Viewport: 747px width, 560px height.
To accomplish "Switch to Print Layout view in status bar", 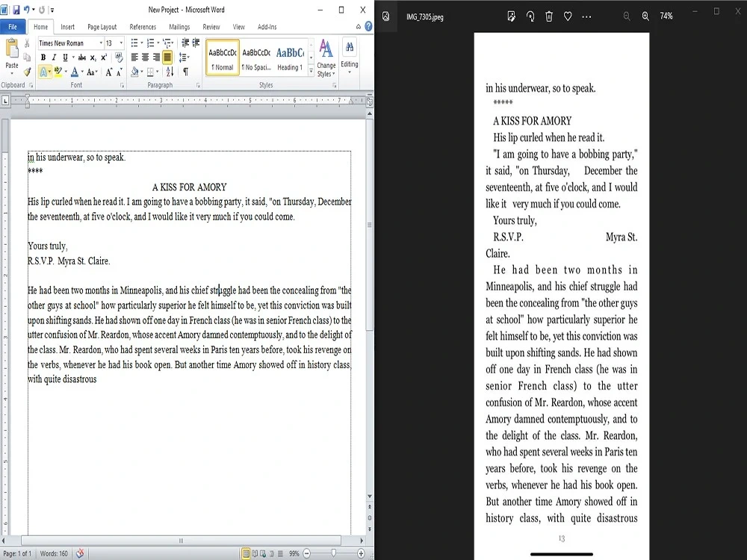I will 246,553.
